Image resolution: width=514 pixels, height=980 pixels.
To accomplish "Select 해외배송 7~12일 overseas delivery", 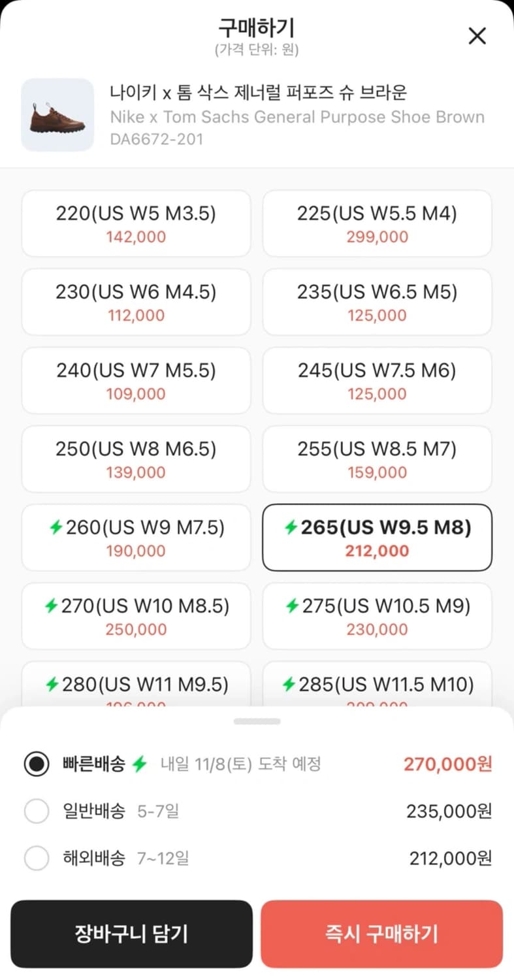I will pos(37,858).
